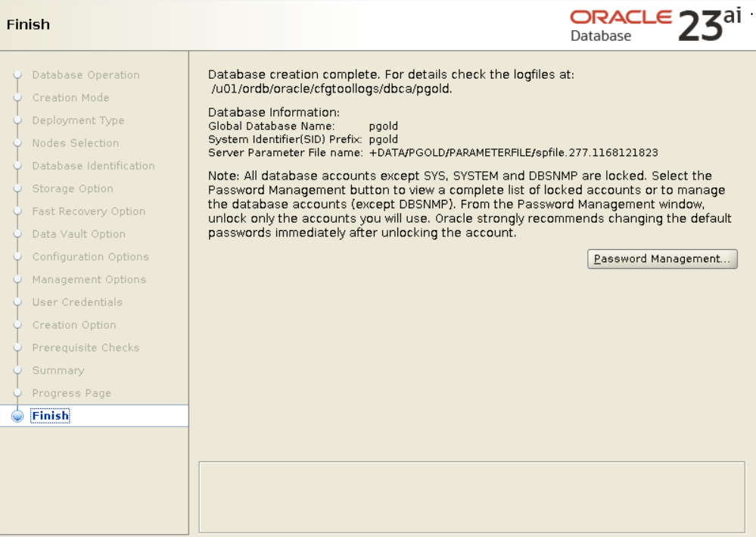The width and height of the screenshot is (756, 537).
Task: Open the Deployment Type step
Action: tap(78, 120)
